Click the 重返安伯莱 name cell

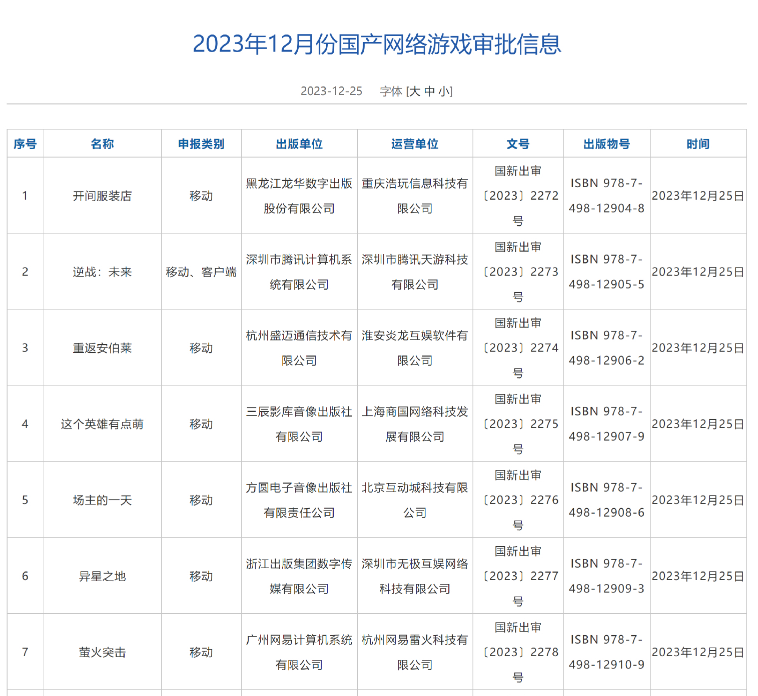click(x=102, y=348)
